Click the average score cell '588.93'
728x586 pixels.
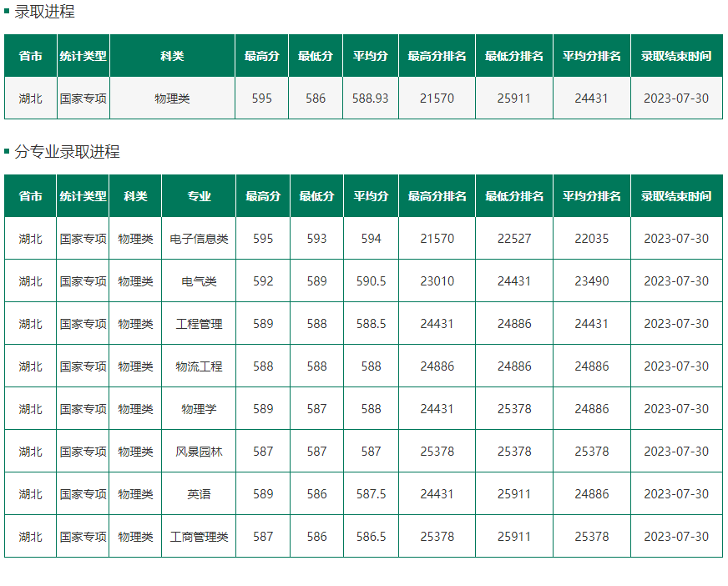click(370, 99)
